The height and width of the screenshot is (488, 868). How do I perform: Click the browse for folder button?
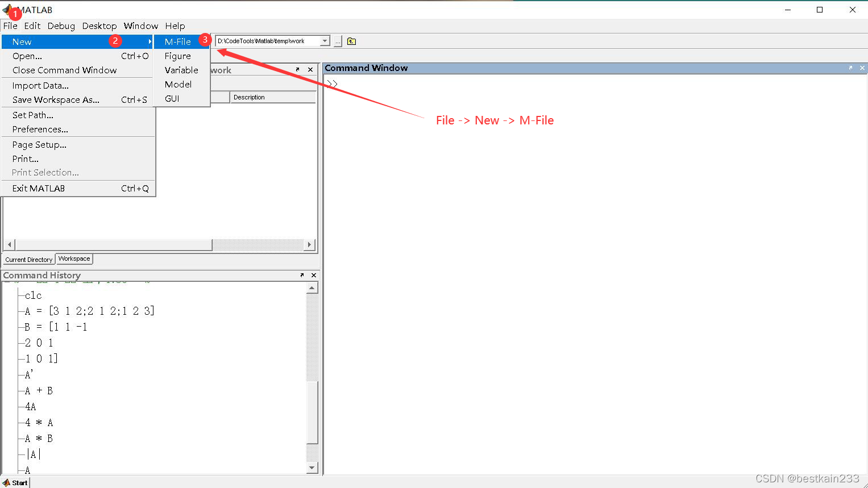point(338,41)
